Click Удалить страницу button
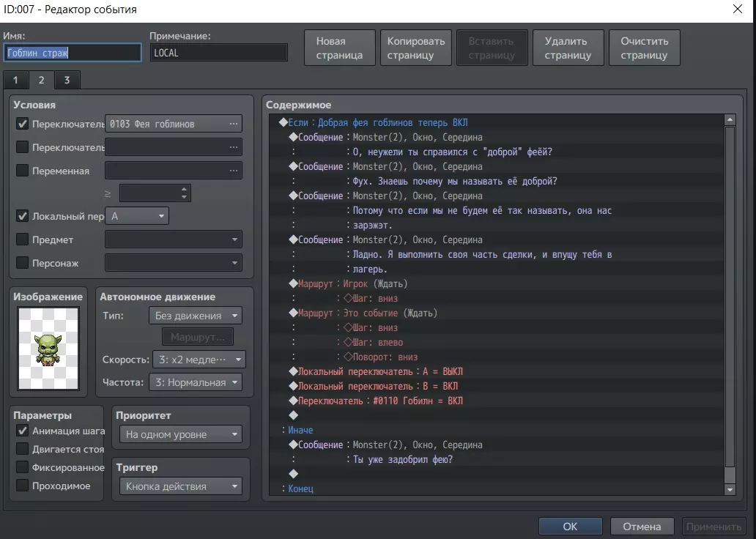 568,48
